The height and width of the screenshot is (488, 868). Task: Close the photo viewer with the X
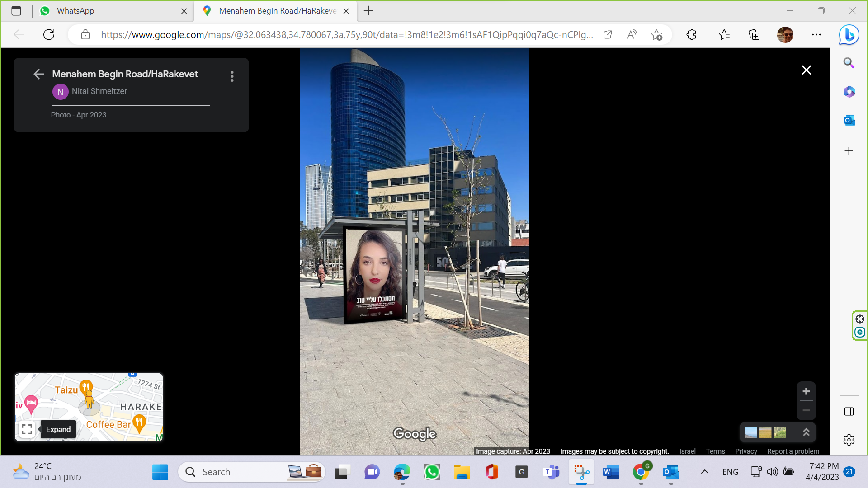coord(806,70)
